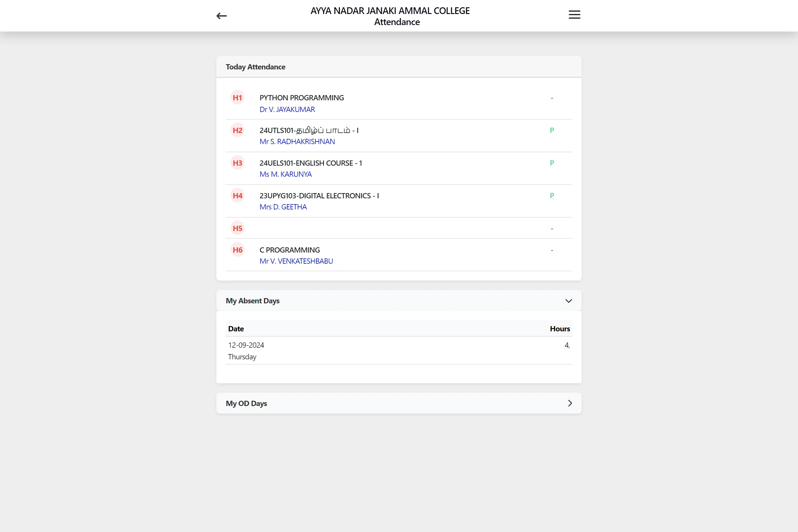Select the H1 hour badge
The height and width of the screenshot is (532, 798).
pos(237,98)
